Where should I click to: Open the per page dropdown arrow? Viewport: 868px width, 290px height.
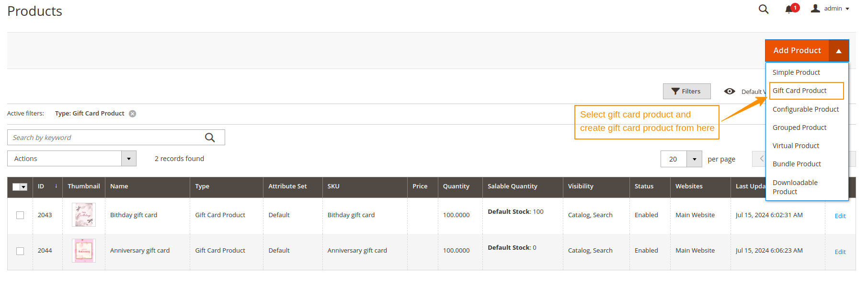(x=695, y=159)
